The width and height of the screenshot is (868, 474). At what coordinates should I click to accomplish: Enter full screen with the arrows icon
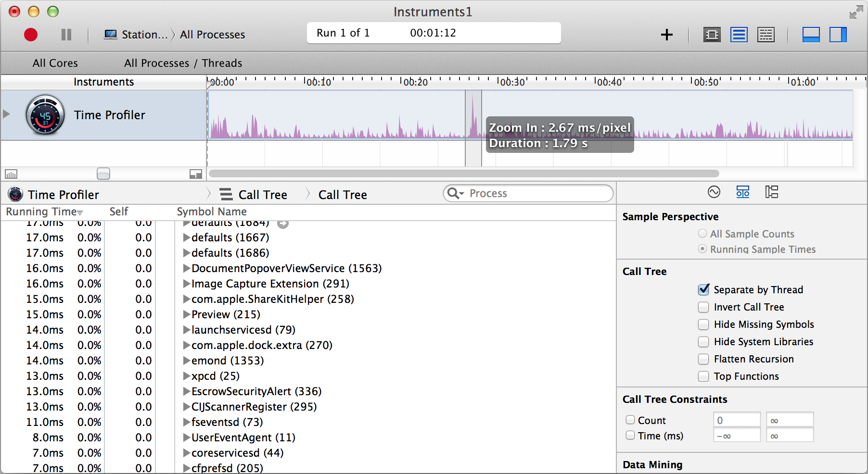click(x=856, y=12)
